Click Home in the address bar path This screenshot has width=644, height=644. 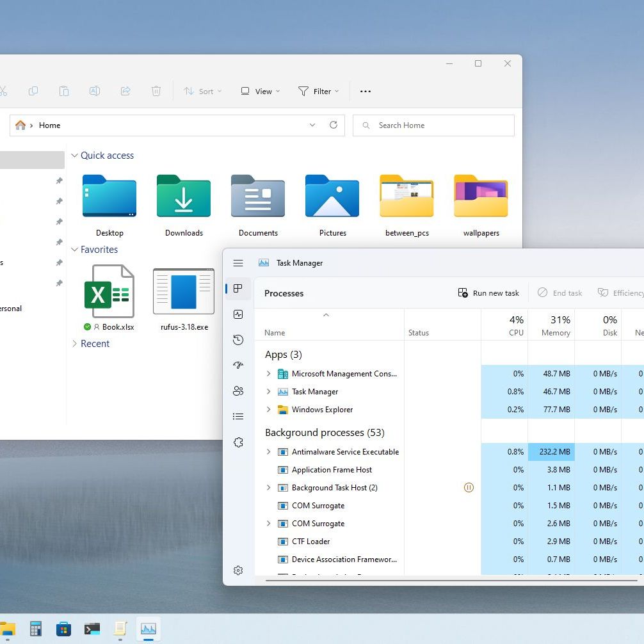(49, 125)
